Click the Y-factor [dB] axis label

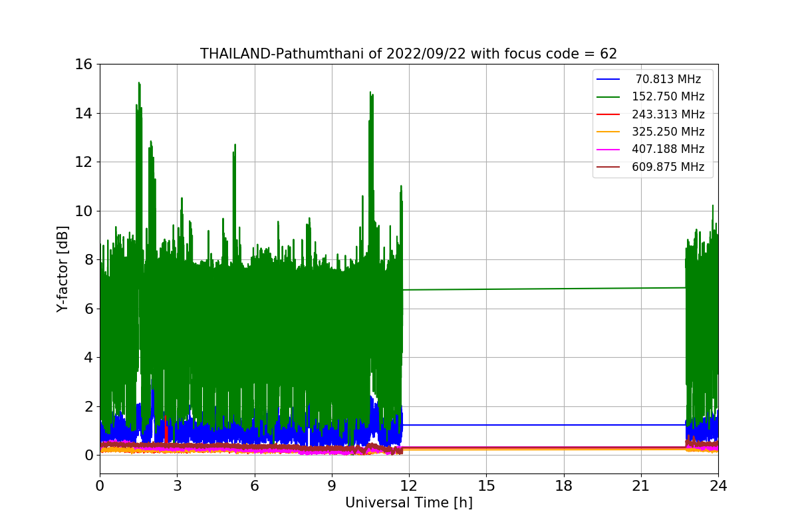(63, 269)
